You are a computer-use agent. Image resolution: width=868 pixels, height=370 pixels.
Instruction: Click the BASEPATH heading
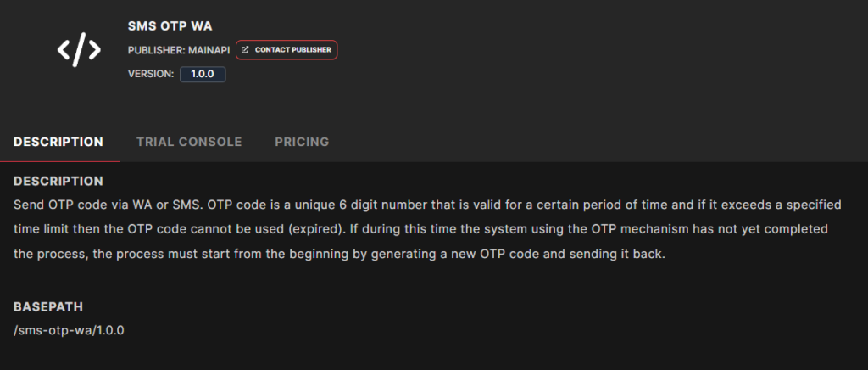click(48, 306)
